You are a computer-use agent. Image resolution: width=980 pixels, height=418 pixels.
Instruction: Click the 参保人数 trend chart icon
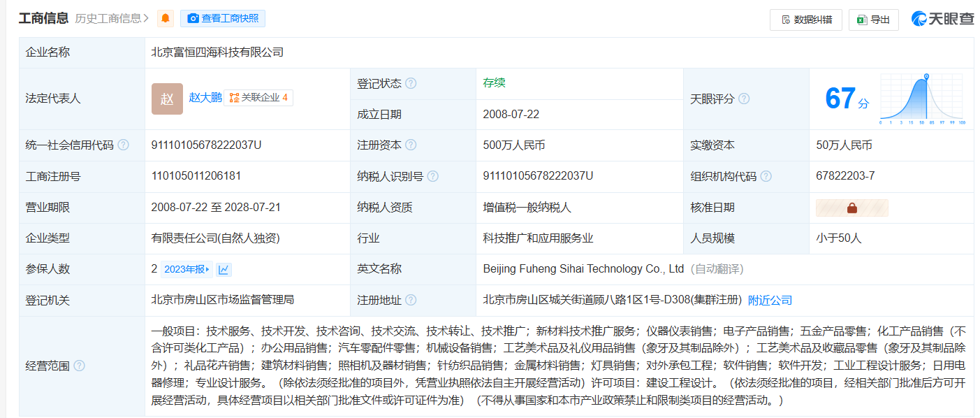pos(224,270)
